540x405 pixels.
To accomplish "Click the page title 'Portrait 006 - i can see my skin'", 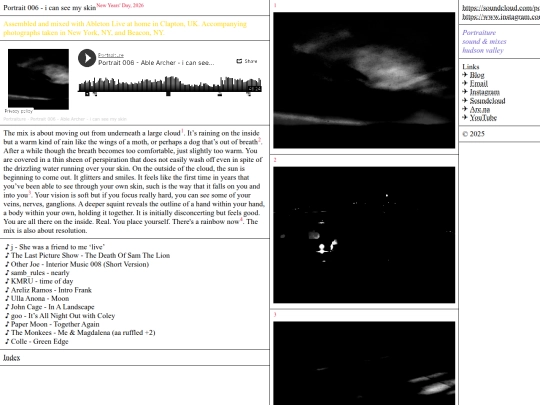I will (x=50, y=8).
